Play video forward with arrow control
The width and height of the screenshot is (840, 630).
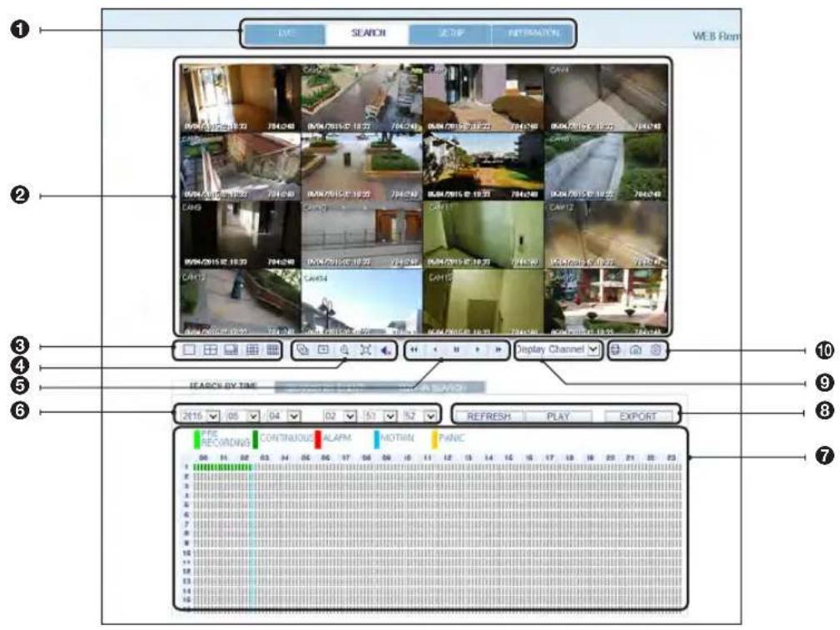477,350
